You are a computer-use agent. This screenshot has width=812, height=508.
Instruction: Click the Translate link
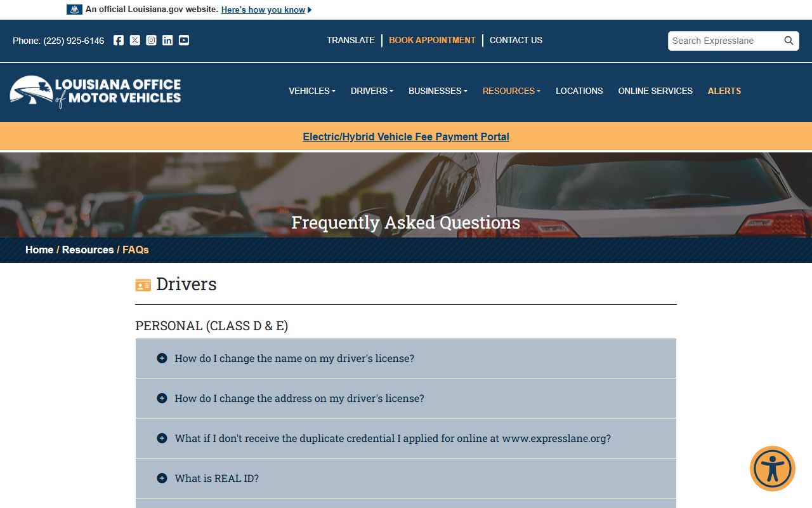351,40
